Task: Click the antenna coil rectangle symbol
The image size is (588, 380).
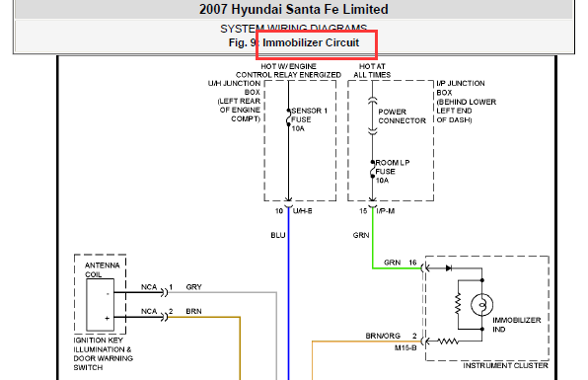Action: [x=100, y=305]
